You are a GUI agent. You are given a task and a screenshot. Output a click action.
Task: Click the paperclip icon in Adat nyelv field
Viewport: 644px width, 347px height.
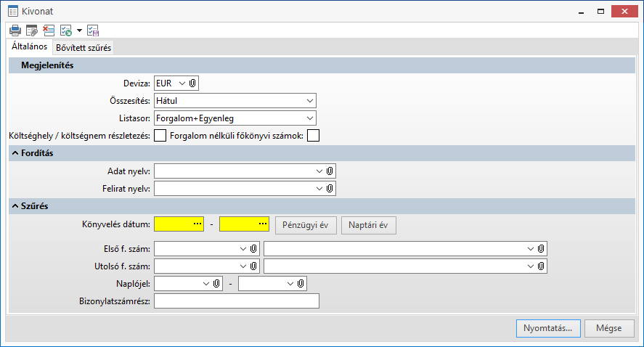[330, 171]
